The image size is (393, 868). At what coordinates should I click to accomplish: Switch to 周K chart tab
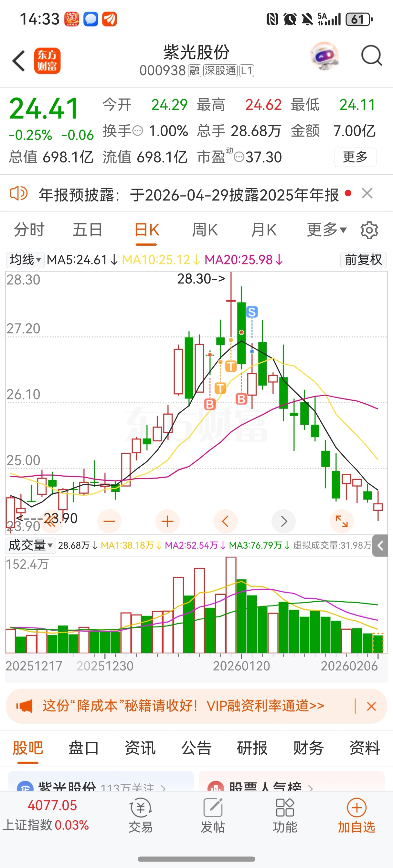(x=205, y=230)
